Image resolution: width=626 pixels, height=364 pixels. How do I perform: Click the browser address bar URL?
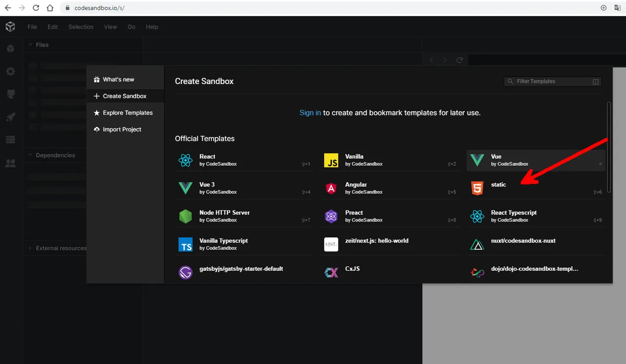pos(100,8)
